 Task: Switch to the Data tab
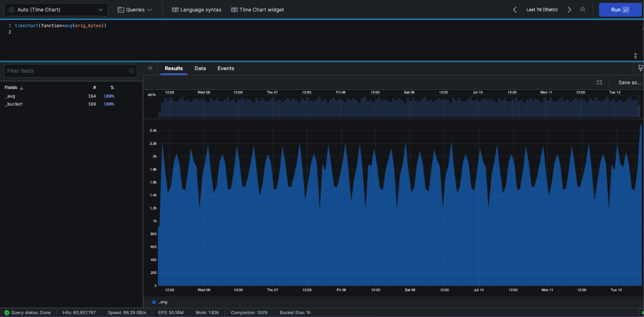click(x=200, y=68)
